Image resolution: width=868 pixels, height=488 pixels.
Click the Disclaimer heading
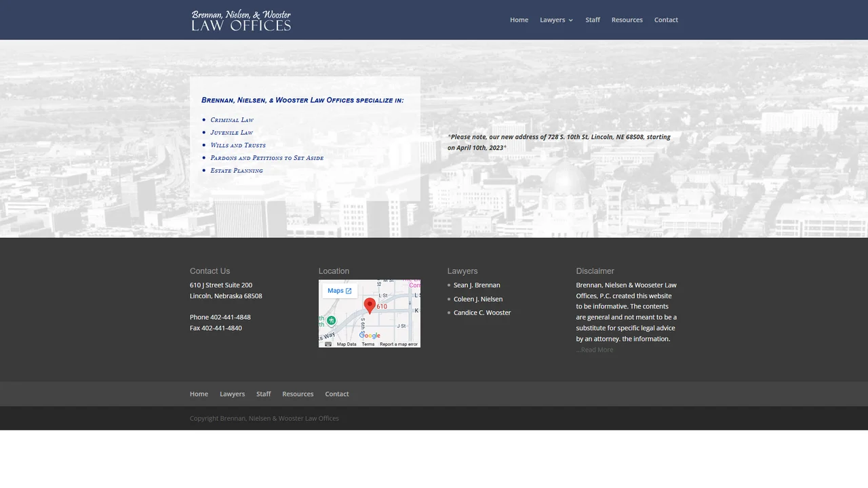click(x=595, y=271)
